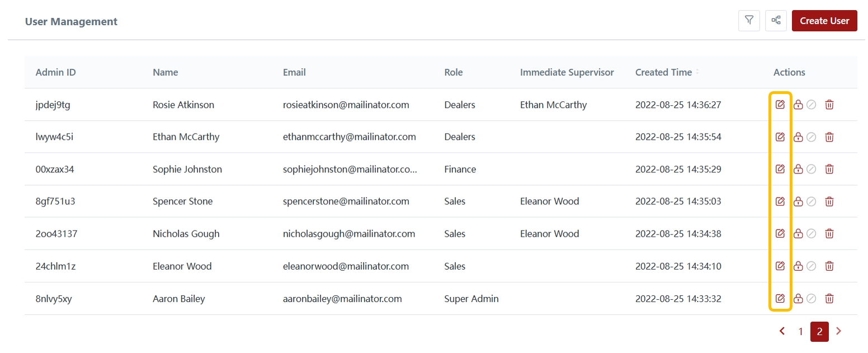Click edit icon for Rosie Atkinson
Screen dimensions: 868x353
pyautogui.click(x=780, y=105)
